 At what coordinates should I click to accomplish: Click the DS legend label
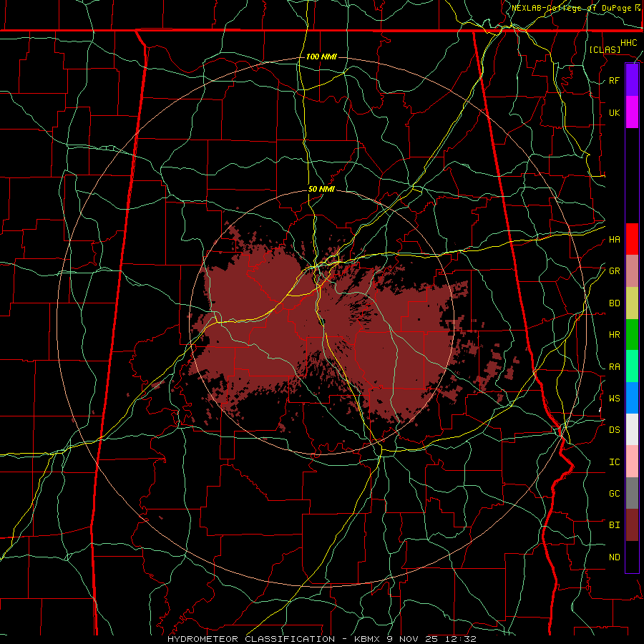614,429
